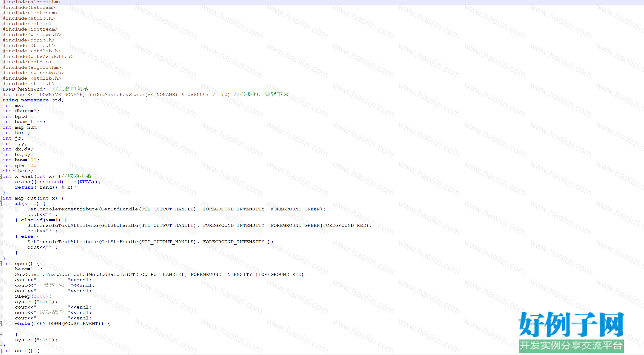Click the line '#include<bits/stdc++.h>'
The image size is (644, 355).
[x=38, y=56]
